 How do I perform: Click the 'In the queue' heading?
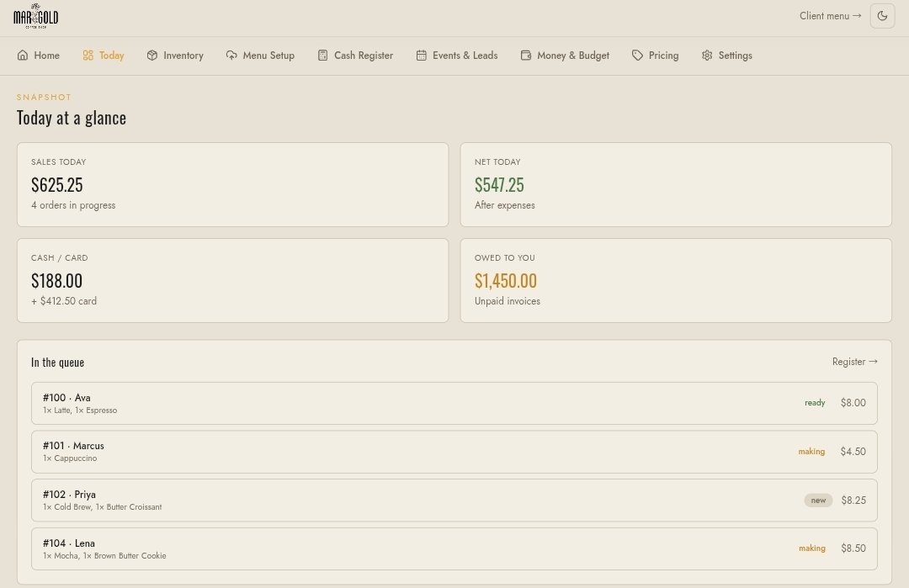point(57,362)
